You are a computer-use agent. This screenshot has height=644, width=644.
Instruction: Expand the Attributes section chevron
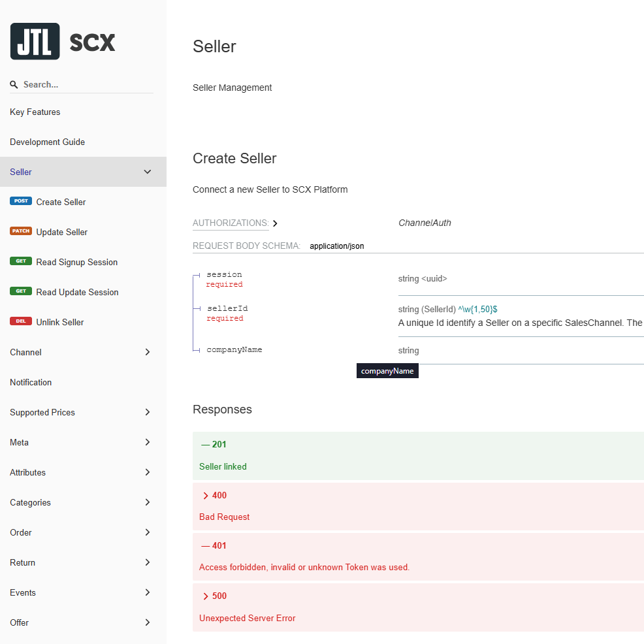point(148,472)
